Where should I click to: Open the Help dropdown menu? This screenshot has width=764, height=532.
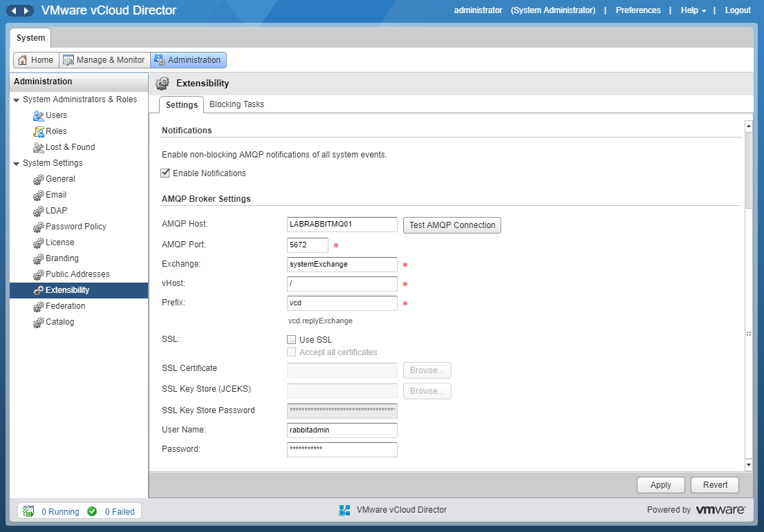coord(693,10)
